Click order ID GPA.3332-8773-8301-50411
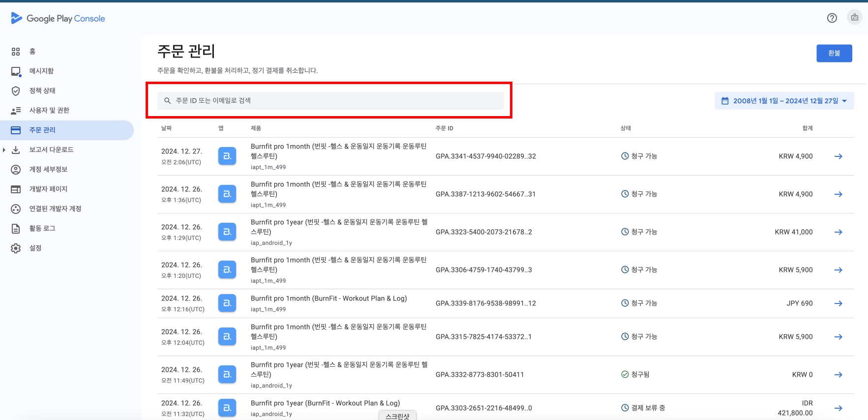Viewport: 868px width, 420px height. (x=480, y=375)
